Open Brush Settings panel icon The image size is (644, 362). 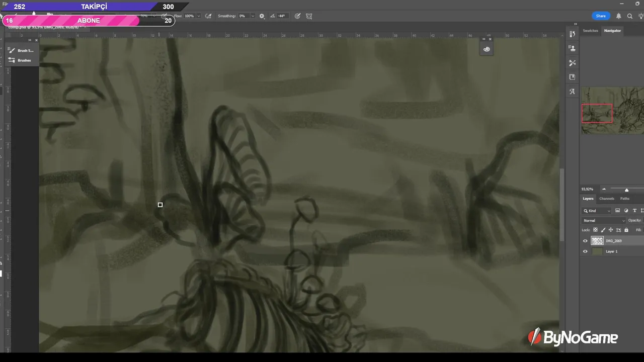coord(12,50)
